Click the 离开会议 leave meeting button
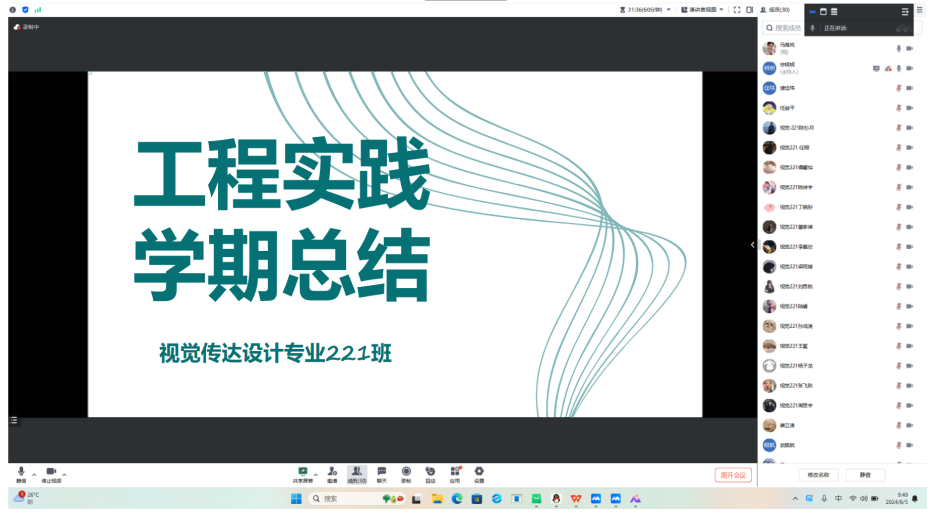This screenshot has width=946, height=517. [733, 475]
